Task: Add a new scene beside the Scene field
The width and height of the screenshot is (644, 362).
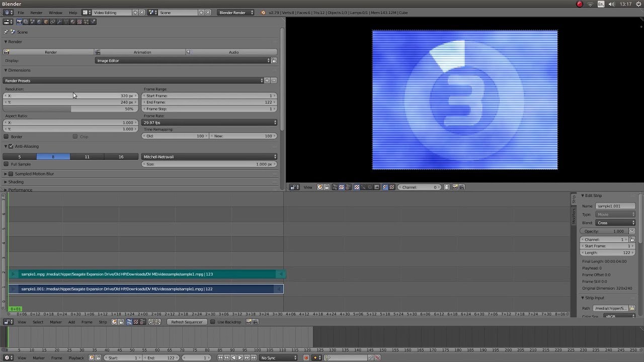Action: (x=201, y=13)
